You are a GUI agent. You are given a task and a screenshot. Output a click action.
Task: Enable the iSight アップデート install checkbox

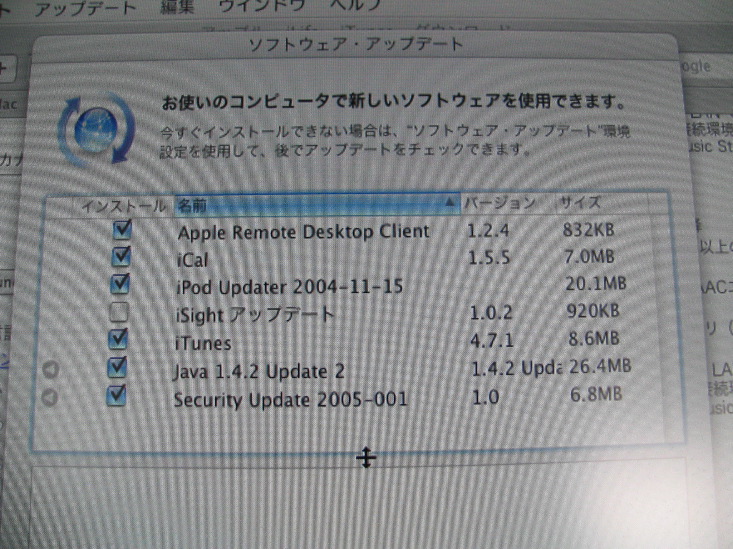point(119,312)
